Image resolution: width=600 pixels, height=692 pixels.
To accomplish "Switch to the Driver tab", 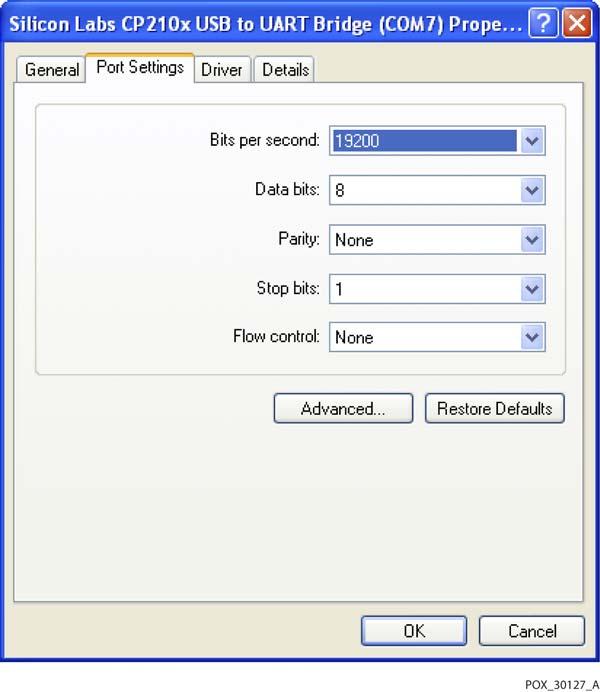I will pos(222,70).
